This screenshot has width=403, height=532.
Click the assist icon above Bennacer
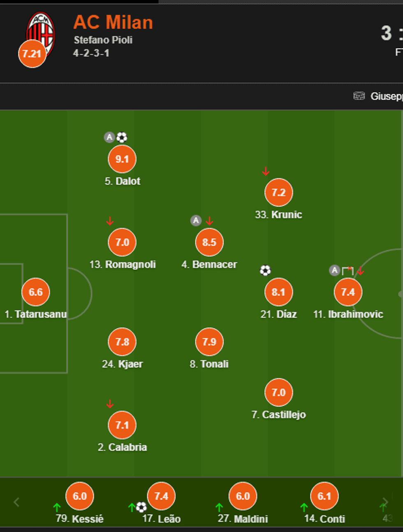pyautogui.click(x=196, y=221)
